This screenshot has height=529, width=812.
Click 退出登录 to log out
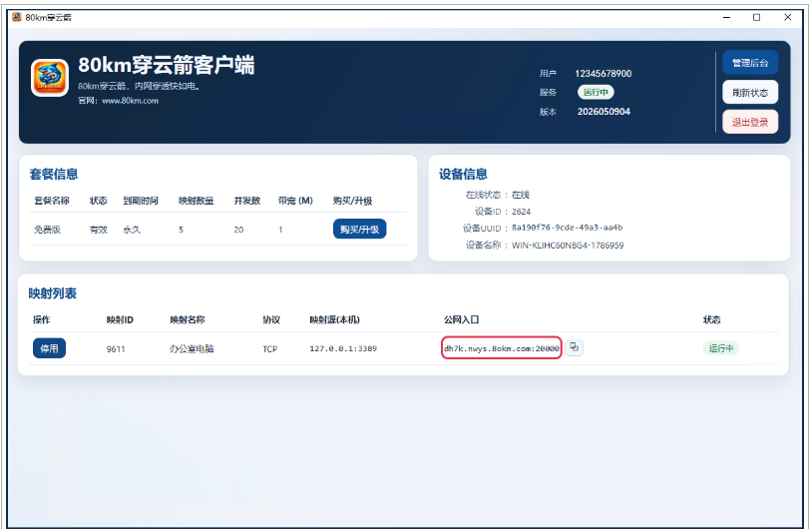(750, 123)
